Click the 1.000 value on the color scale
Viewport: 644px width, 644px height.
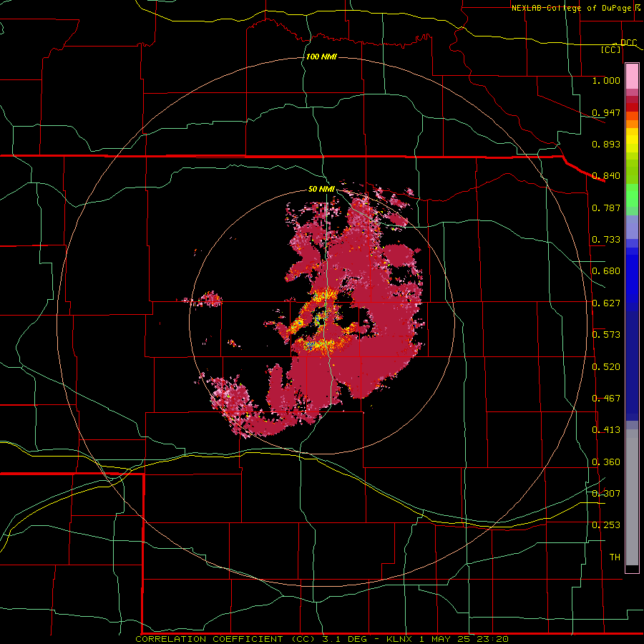coord(606,80)
